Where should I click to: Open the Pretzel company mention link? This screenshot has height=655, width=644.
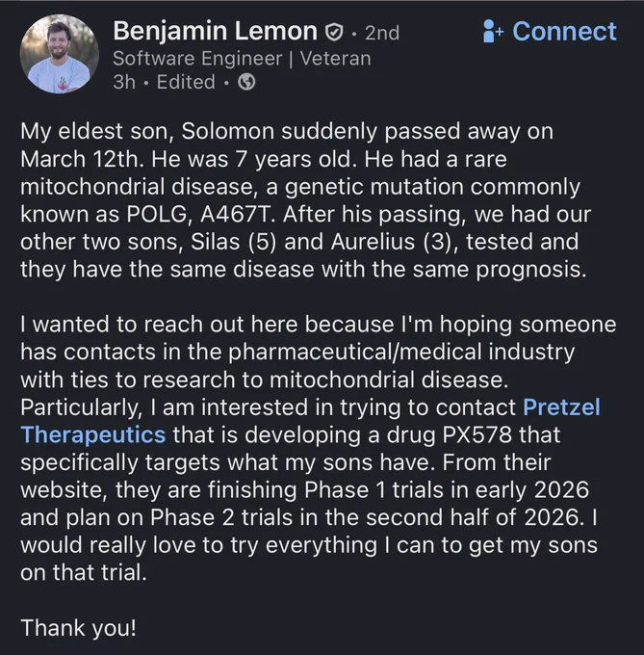click(x=562, y=407)
